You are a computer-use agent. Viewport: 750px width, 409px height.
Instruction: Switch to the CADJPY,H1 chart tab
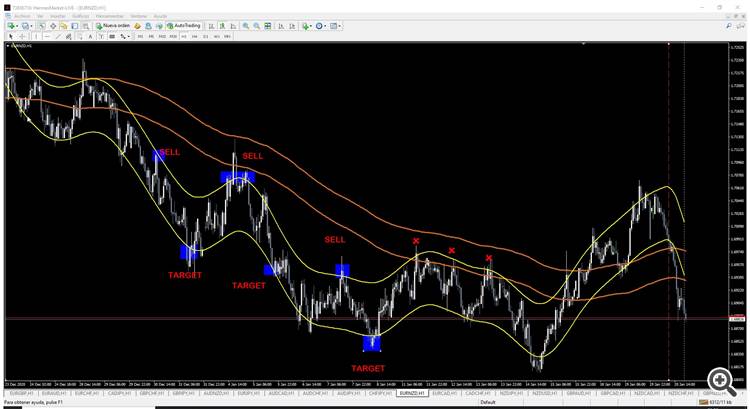119,393
